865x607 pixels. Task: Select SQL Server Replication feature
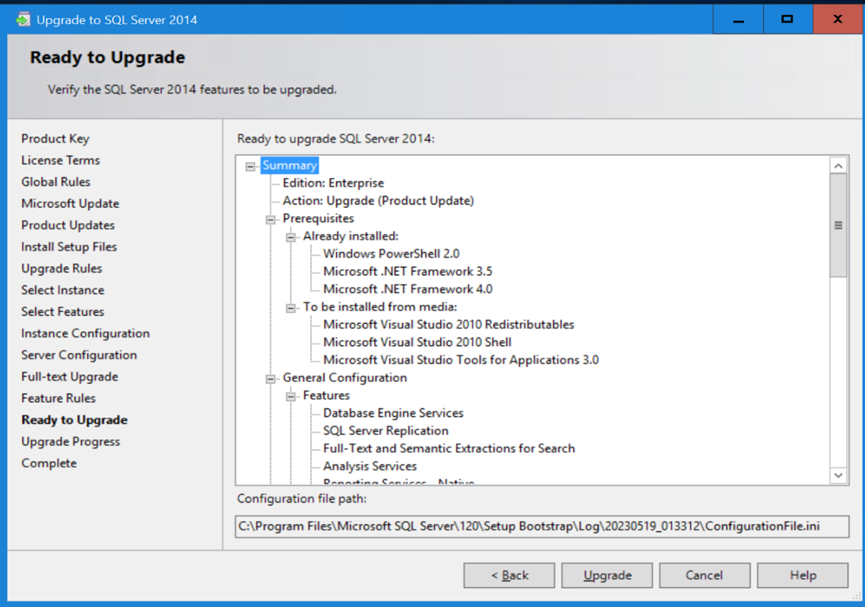point(386,430)
